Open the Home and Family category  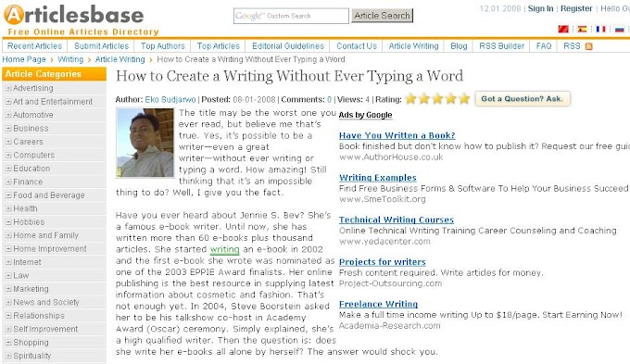coord(45,235)
